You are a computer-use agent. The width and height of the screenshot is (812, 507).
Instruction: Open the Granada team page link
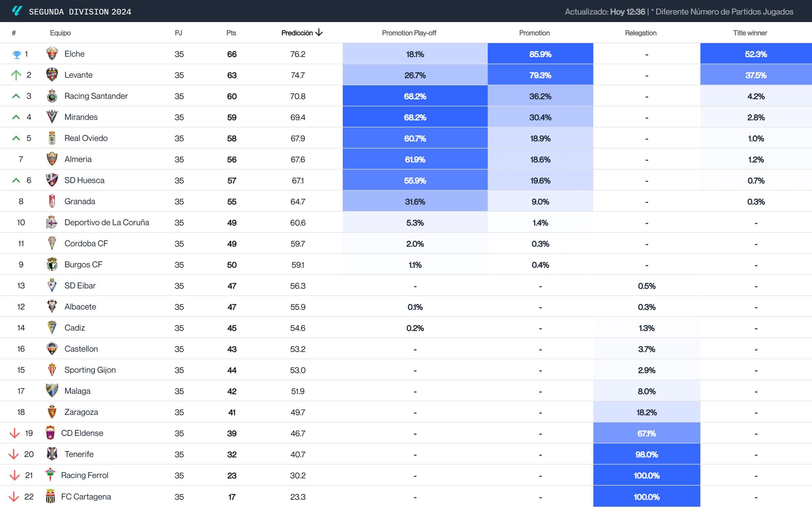tap(79, 201)
